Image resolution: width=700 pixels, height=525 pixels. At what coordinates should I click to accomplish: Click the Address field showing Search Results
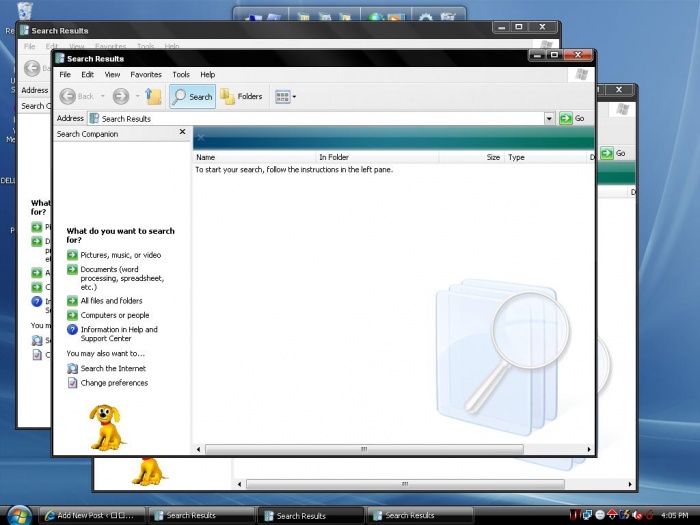pos(316,119)
